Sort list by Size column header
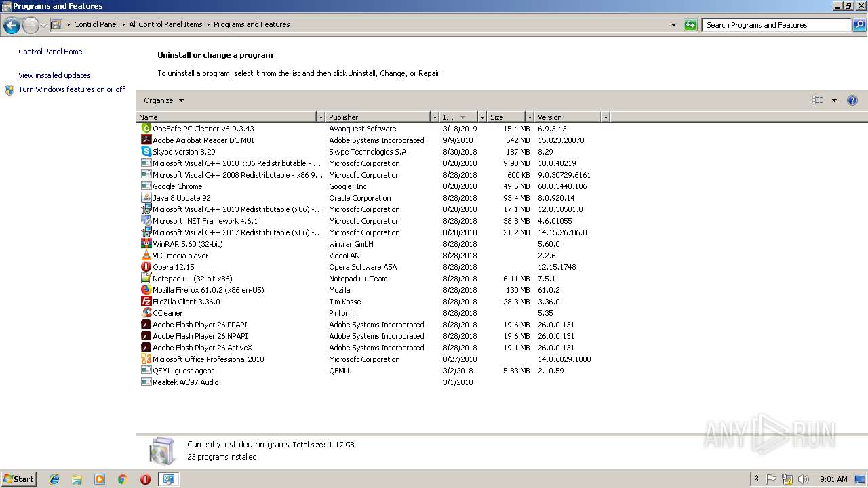 (x=507, y=117)
